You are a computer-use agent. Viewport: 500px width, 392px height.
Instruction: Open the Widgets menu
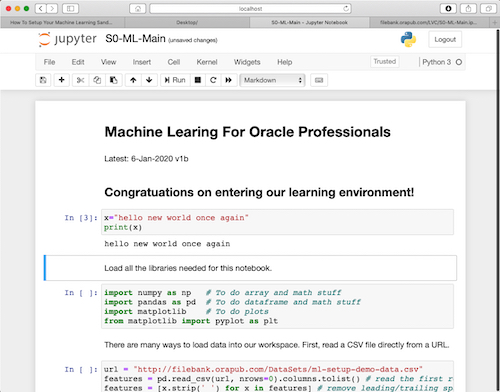click(247, 62)
